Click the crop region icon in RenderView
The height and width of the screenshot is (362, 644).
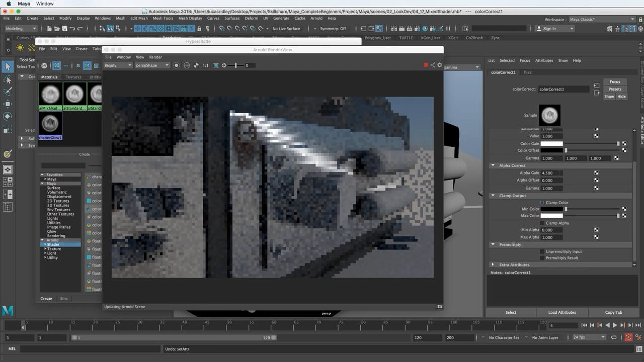point(216,65)
